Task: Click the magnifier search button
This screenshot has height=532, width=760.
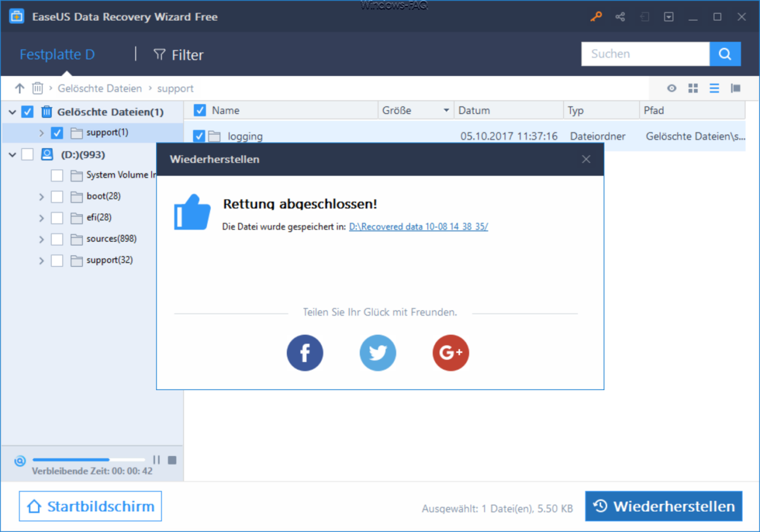Action: click(725, 54)
